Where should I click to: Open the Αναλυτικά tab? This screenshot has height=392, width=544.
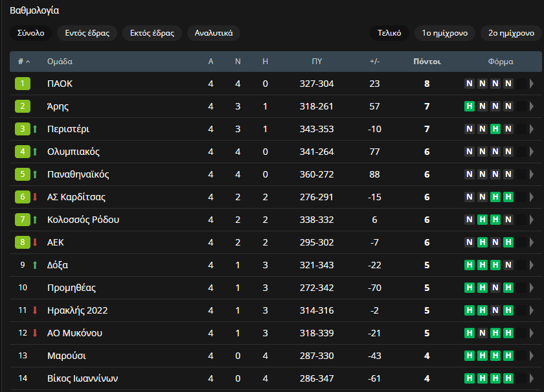(213, 33)
